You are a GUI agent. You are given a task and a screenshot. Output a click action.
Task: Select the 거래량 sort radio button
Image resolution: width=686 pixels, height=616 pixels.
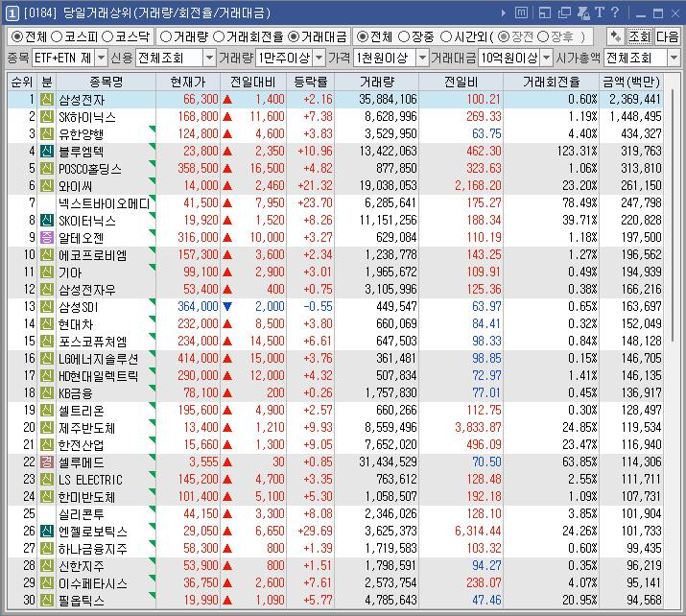pos(165,36)
